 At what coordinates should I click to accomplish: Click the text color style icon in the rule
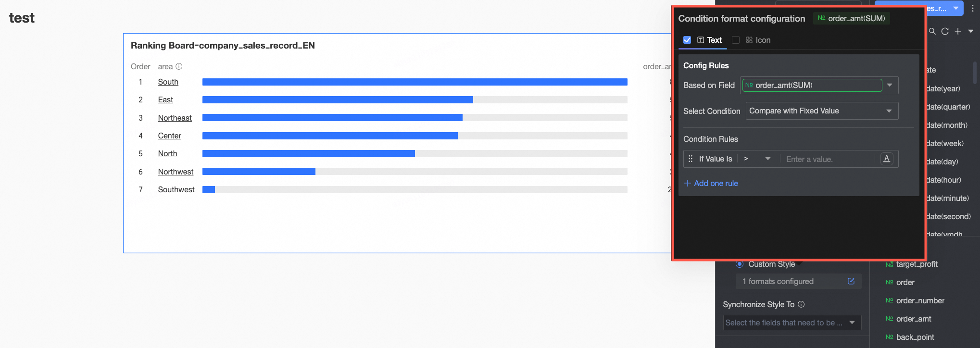(887, 159)
